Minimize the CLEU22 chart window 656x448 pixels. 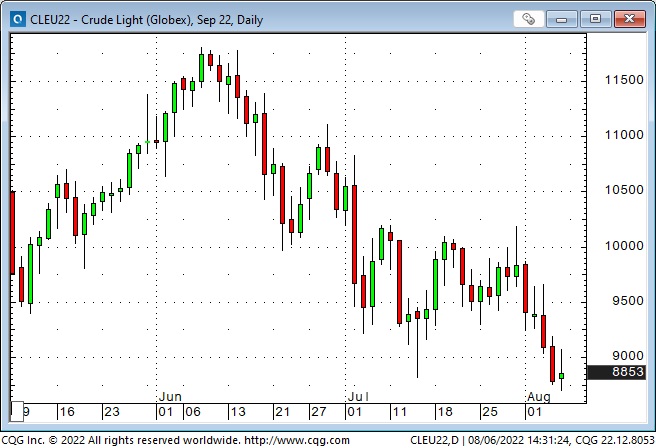tap(561, 19)
